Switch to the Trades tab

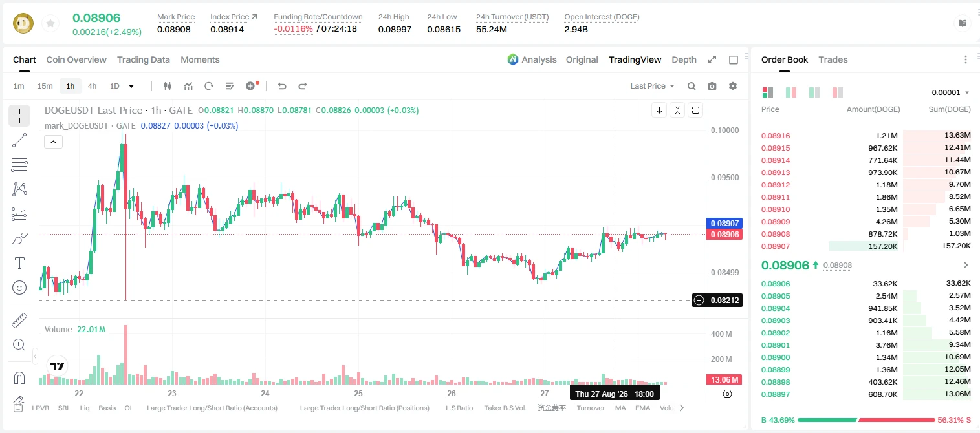pyautogui.click(x=833, y=59)
